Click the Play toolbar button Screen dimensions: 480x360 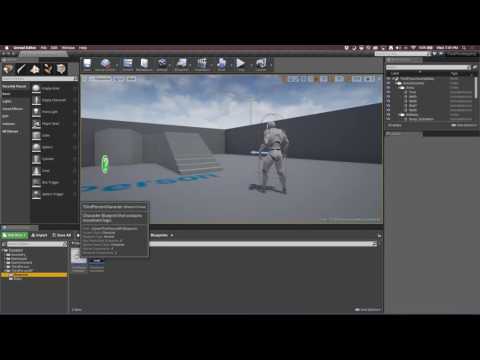240,64
